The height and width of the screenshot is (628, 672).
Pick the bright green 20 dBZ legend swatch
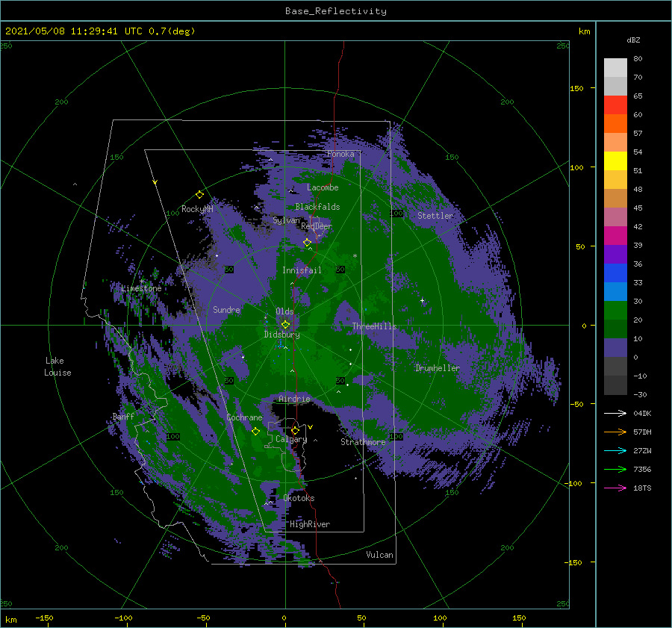coord(615,311)
